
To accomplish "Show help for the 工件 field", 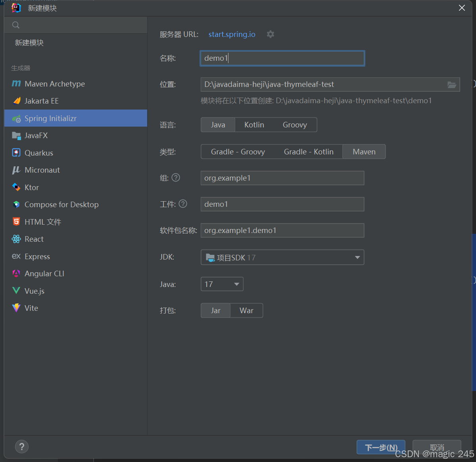I will 183,204.
